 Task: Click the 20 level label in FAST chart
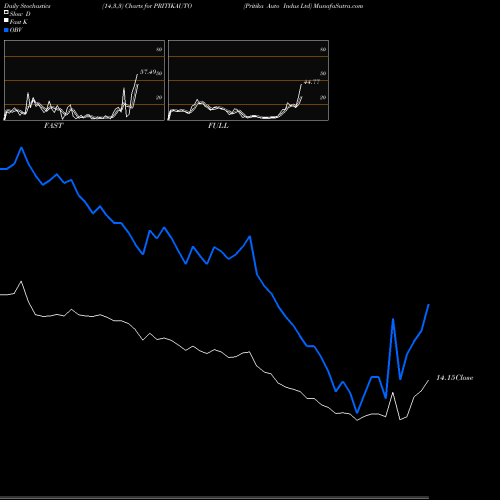click(159, 97)
